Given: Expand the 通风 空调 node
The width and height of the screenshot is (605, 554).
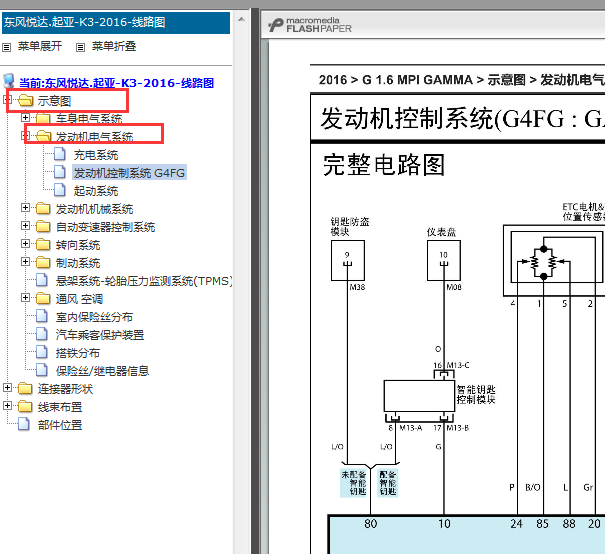Looking at the screenshot, I should [25, 297].
